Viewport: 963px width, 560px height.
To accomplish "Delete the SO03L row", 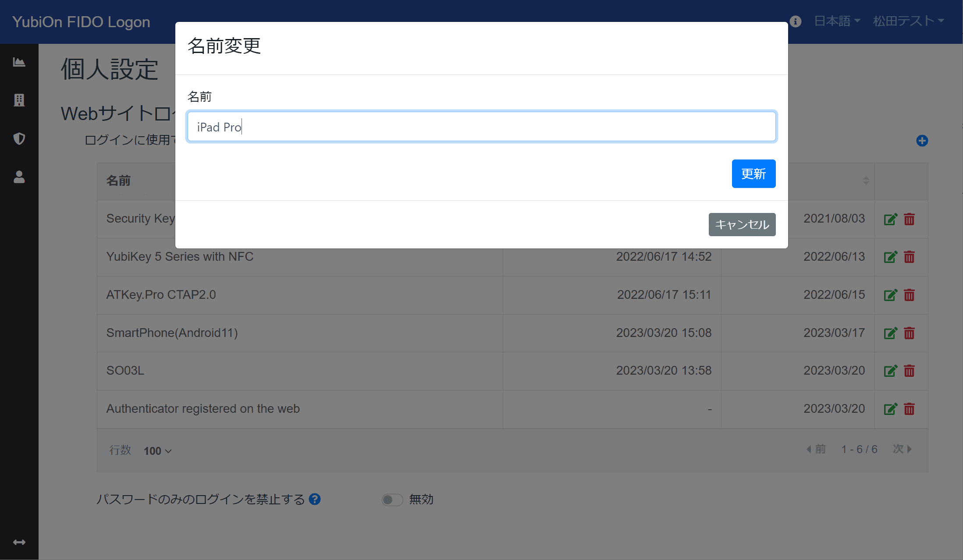I will pos(910,371).
